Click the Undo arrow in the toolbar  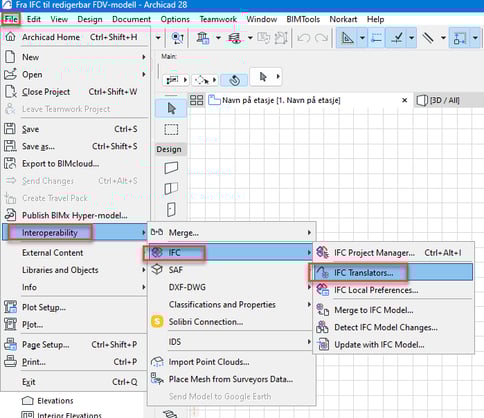[x=303, y=38]
